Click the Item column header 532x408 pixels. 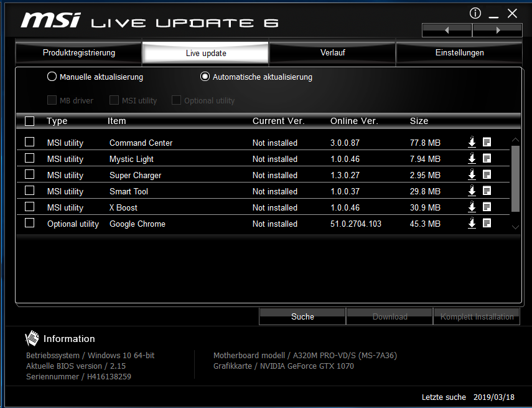tap(117, 121)
